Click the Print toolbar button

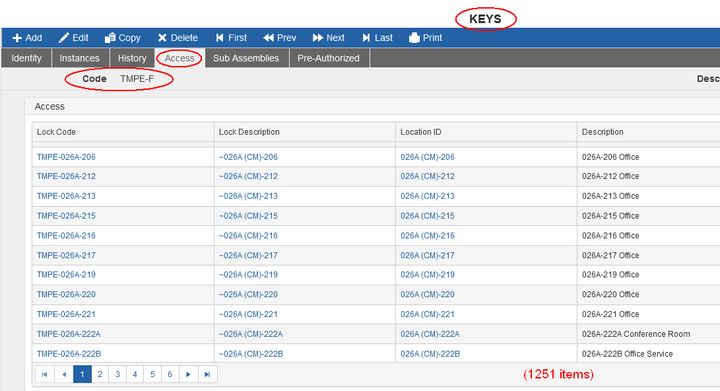pyautogui.click(x=426, y=38)
